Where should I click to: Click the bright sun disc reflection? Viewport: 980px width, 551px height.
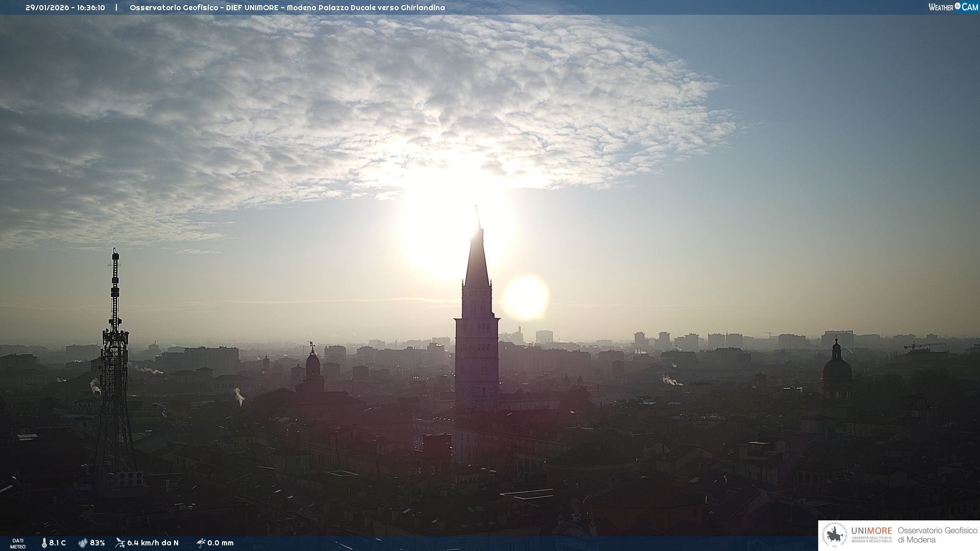tap(525, 297)
